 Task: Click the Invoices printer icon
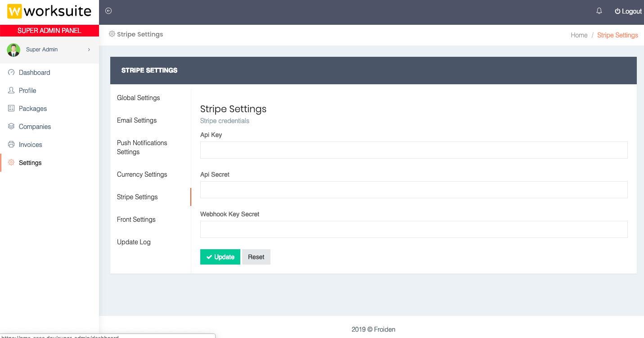(11, 144)
